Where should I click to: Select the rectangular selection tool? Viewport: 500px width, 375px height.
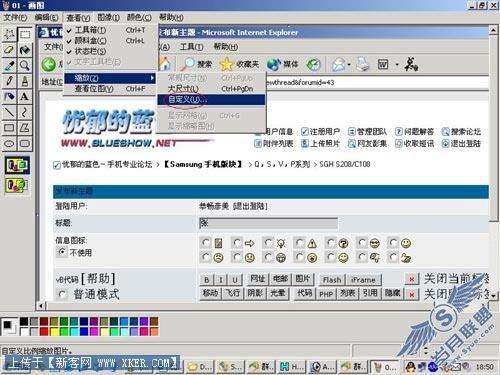click(x=25, y=34)
